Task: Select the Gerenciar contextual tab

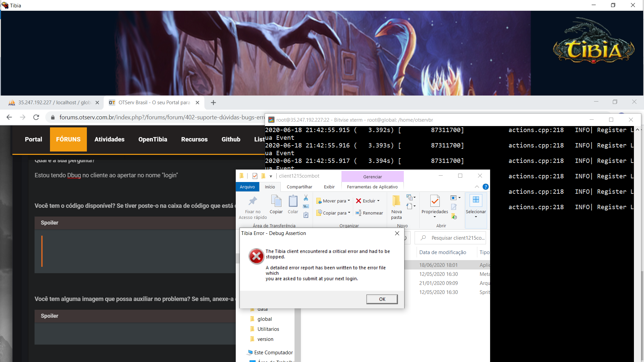Action: 372,177
